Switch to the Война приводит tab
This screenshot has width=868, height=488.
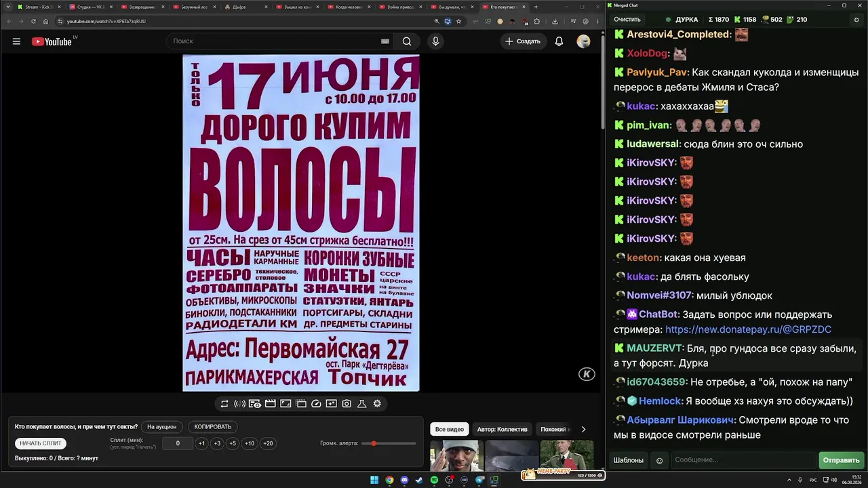tap(400, 7)
